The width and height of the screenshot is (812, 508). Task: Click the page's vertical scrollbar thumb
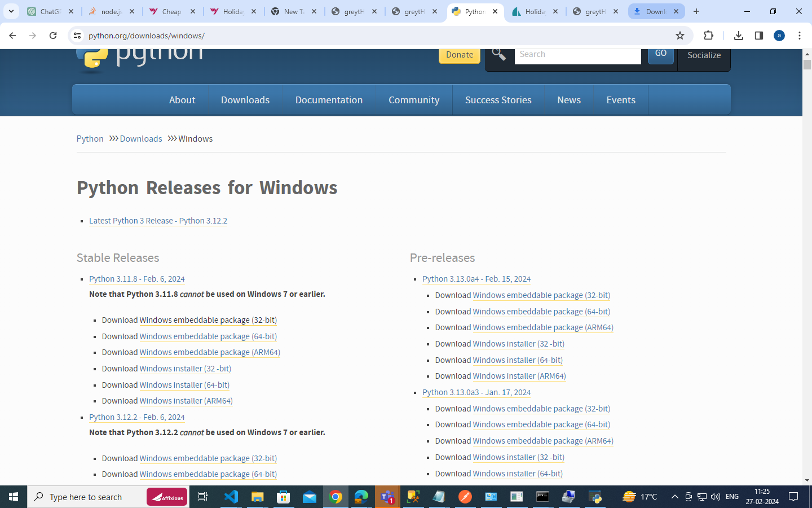[807, 64]
